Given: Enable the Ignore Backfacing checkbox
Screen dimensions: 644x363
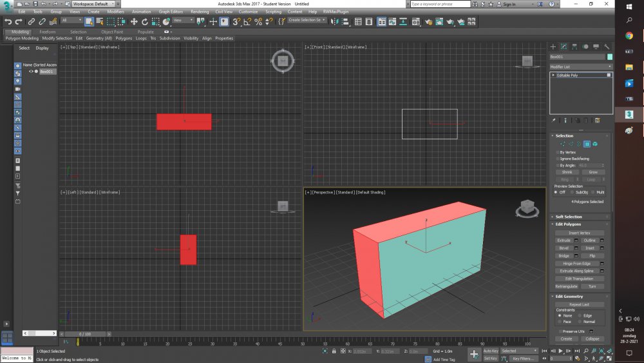Looking at the screenshot, I should [558, 159].
